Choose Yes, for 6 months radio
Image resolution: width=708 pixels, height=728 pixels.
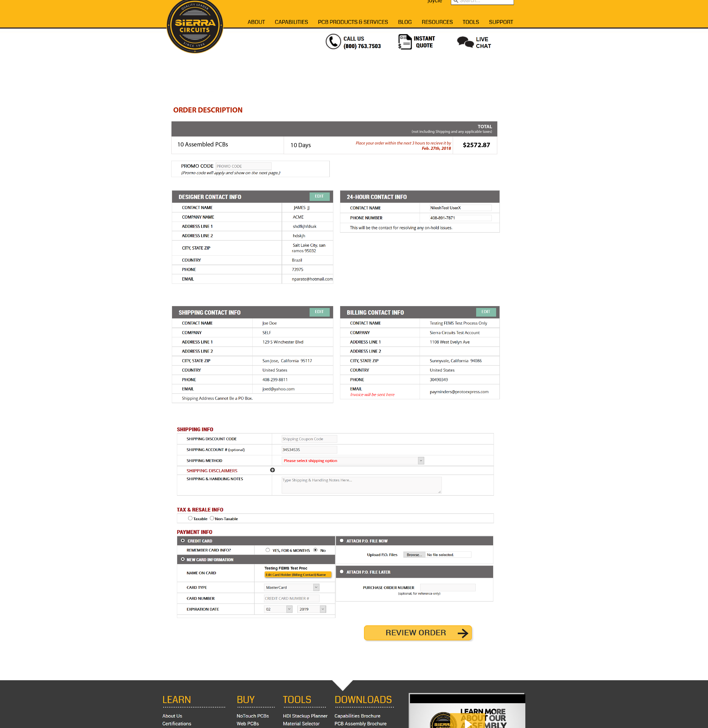tap(268, 550)
